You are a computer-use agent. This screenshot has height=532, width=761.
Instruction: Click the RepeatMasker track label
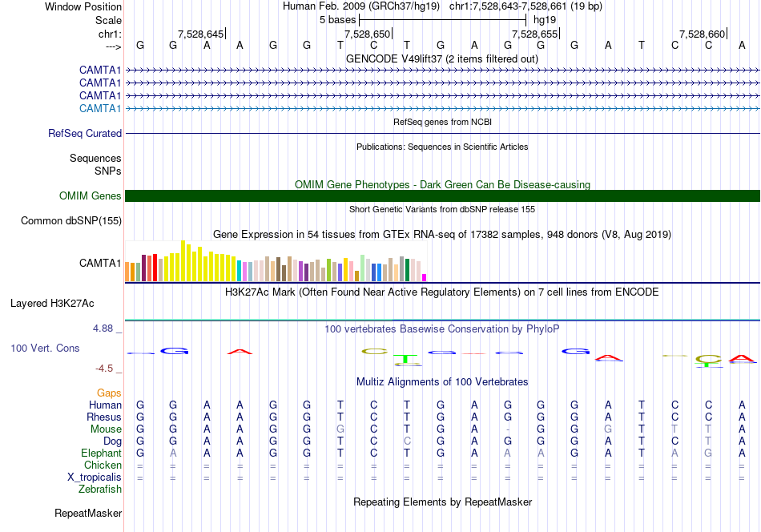pyautogui.click(x=88, y=513)
